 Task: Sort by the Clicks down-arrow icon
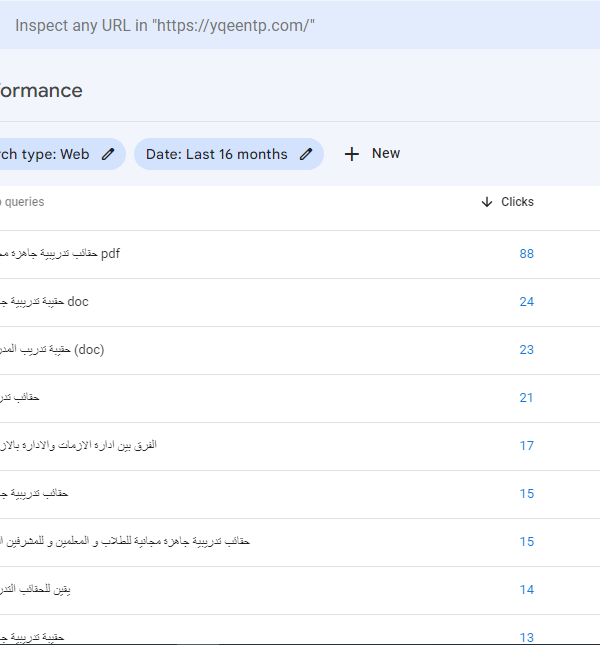tap(487, 202)
